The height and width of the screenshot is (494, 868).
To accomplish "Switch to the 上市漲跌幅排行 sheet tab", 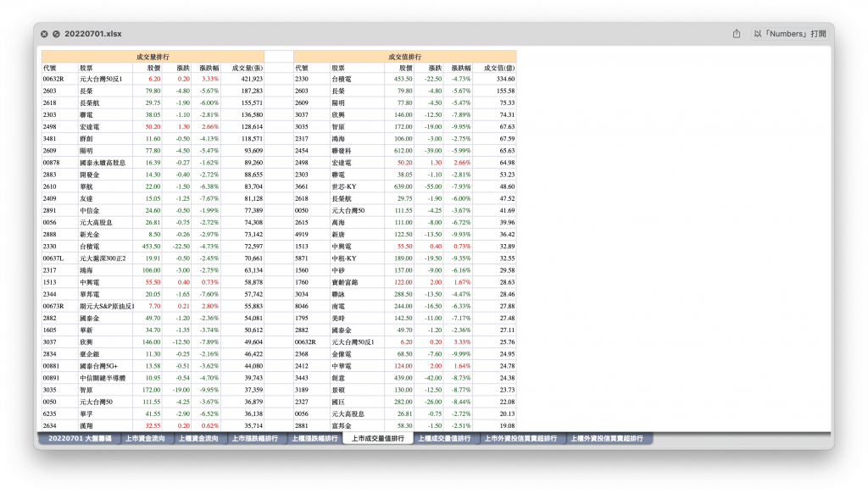I will click(254, 439).
